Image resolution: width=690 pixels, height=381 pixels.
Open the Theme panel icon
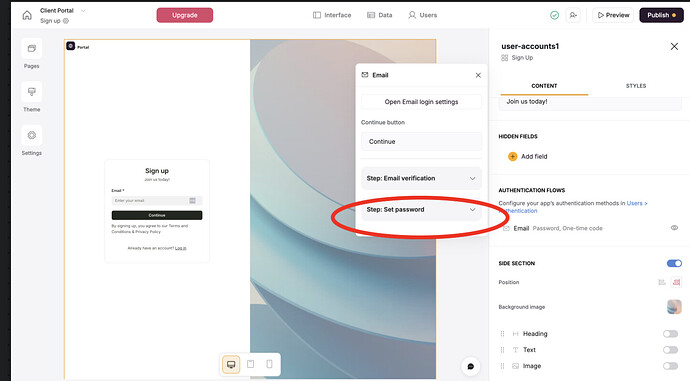point(32,92)
